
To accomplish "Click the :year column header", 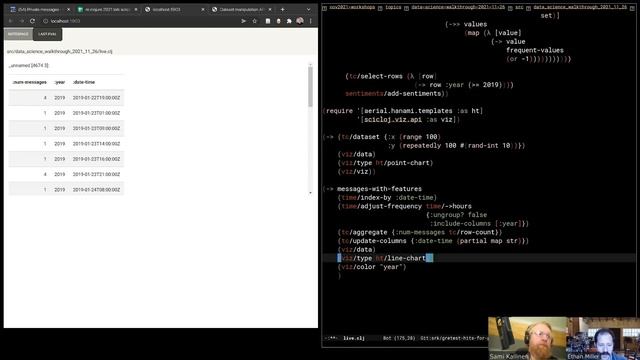I will (x=60, y=82).
